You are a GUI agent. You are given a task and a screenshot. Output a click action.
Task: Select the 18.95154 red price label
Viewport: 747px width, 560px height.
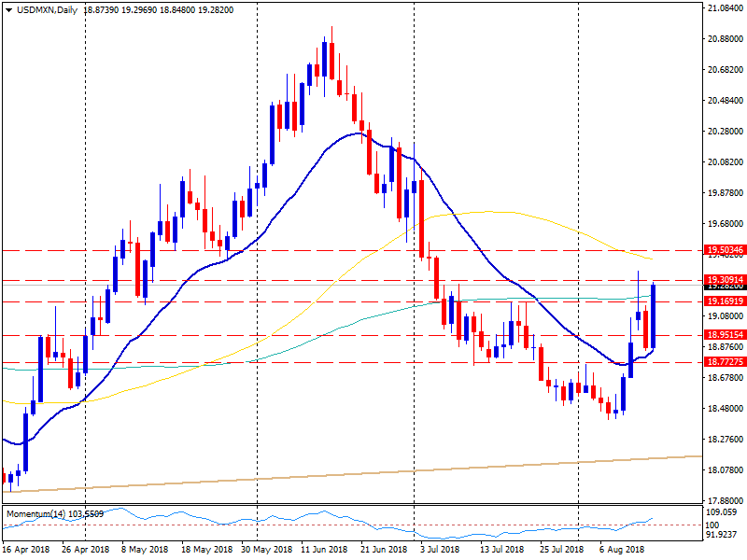725,334
